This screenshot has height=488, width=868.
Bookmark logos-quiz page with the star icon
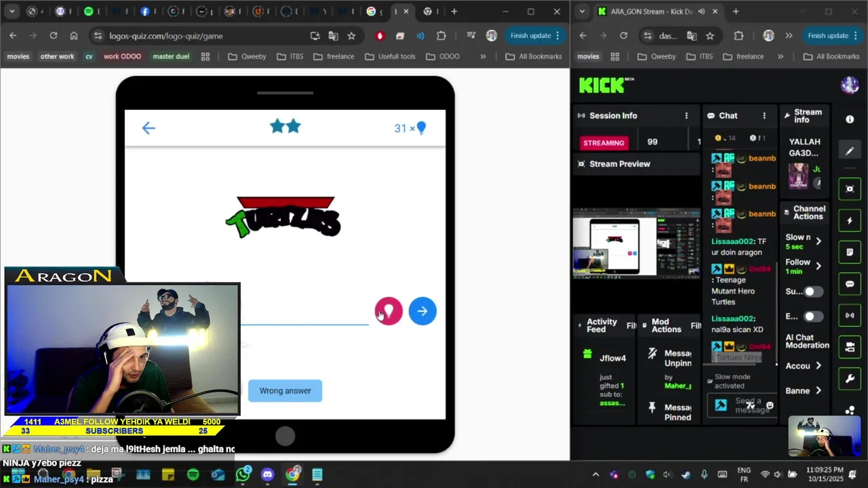pos(351,36)
